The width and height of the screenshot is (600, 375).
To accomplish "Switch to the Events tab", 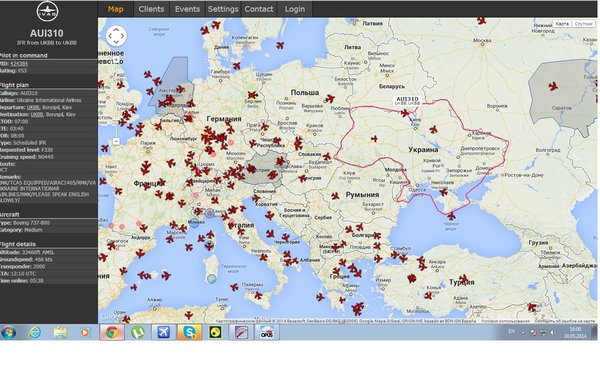I will [x=187, y=9].
